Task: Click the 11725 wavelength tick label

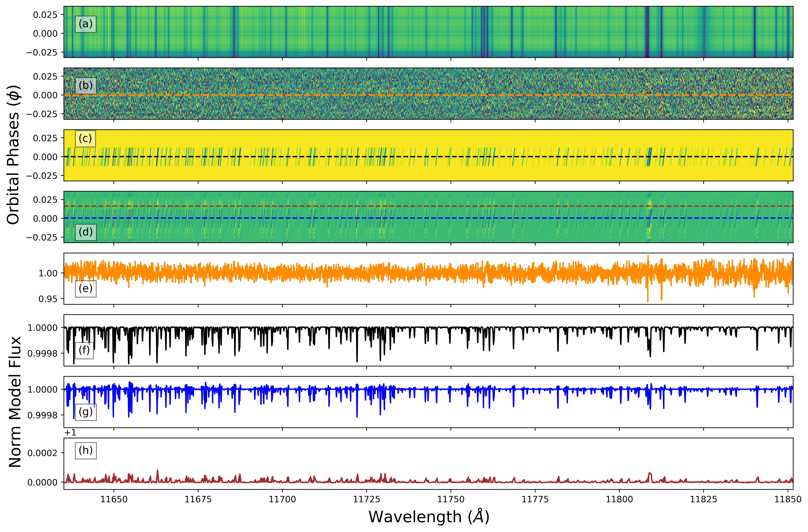Action: (367, 499)
